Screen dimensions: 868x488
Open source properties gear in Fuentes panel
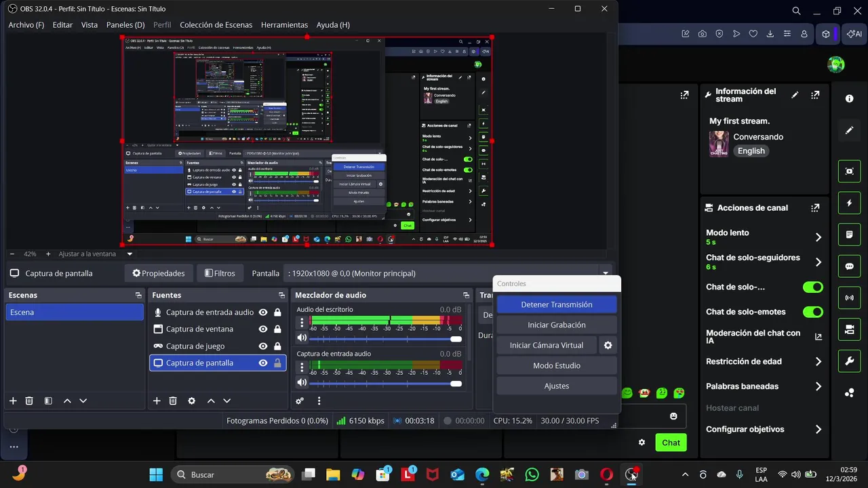click(x=192, y=401)
